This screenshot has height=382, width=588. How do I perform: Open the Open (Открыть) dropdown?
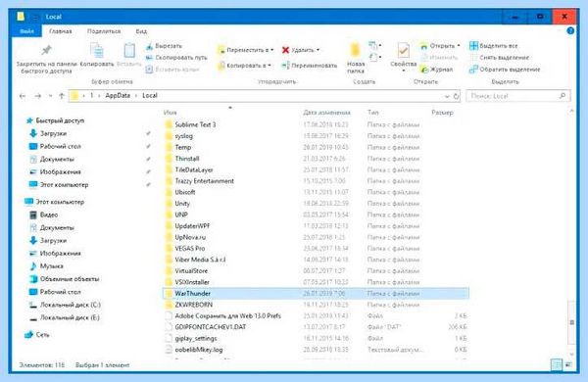[x=440, y=46]
